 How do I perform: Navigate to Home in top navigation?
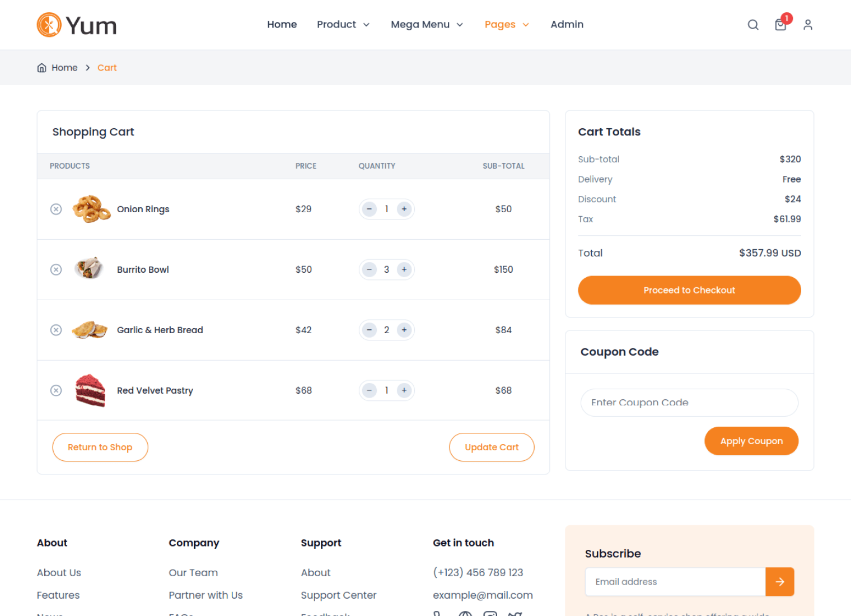point(282,25)
